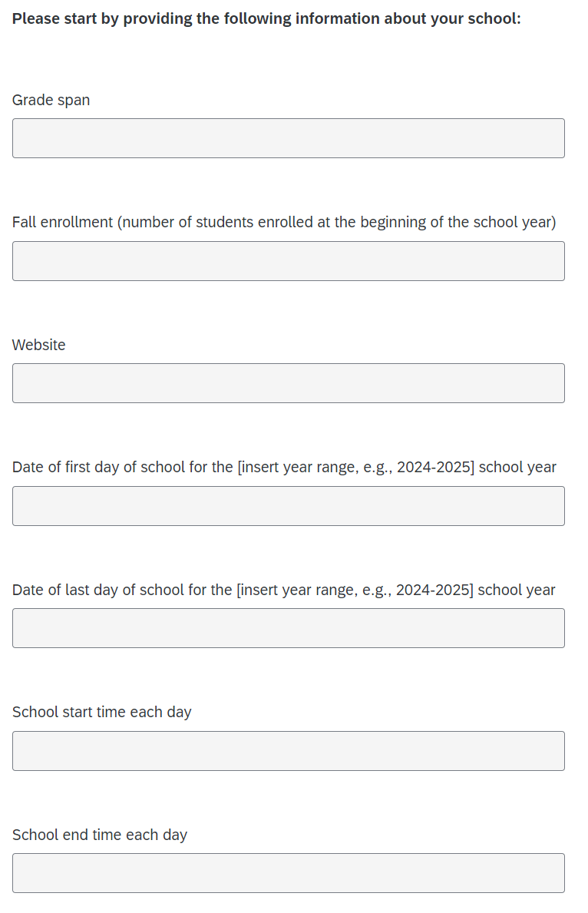Image resolution: width=588 pixels, height=913 pixels.
Task: Activate the last day of school date field
Action: coord(288,628)
